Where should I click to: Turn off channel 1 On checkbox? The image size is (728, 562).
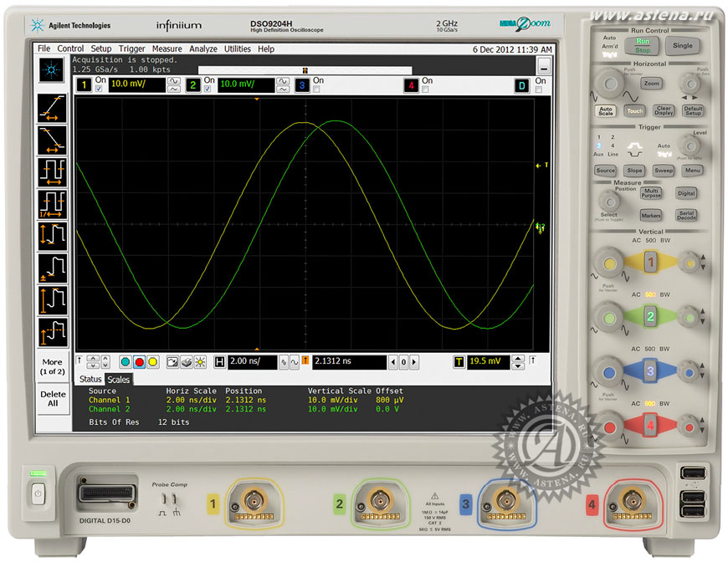(x=99, y=89)
